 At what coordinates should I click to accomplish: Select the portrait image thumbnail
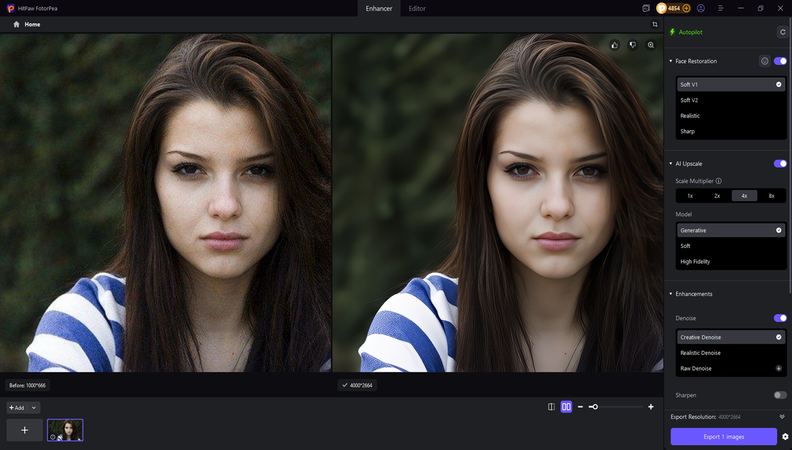(x=65, y=430)
